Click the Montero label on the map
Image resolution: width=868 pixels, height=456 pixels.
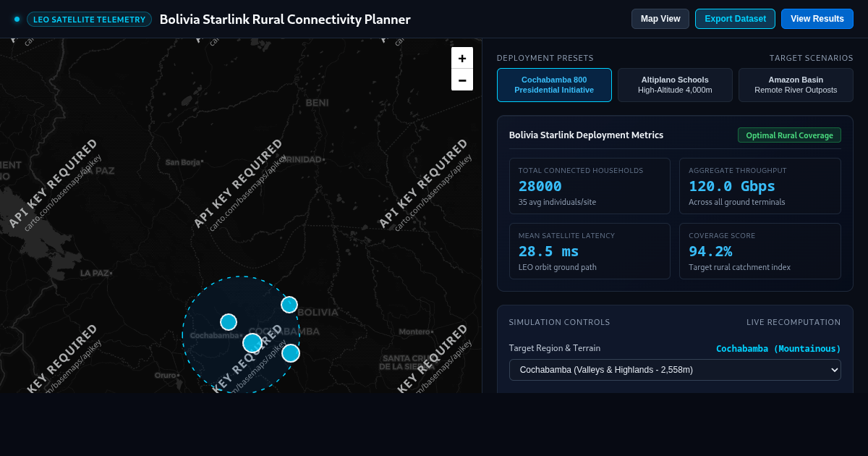point(416,332)
